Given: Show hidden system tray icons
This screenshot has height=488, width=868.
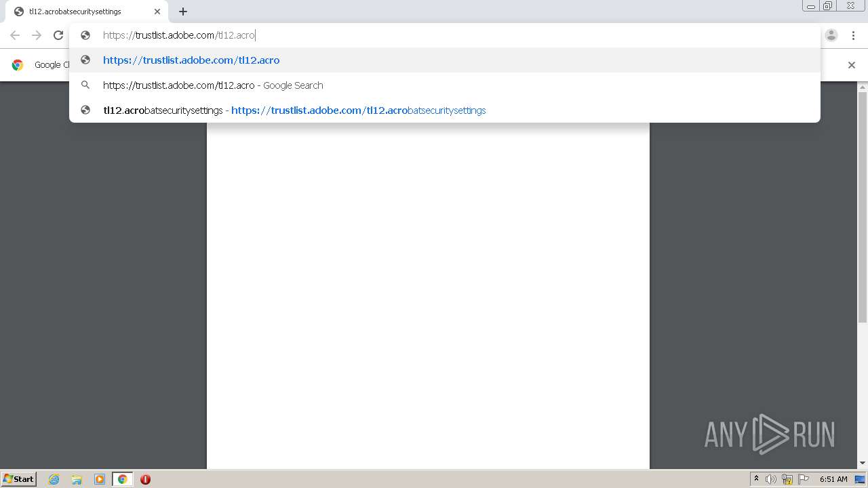Looking at the screenshot, I should tap(756, 479).
